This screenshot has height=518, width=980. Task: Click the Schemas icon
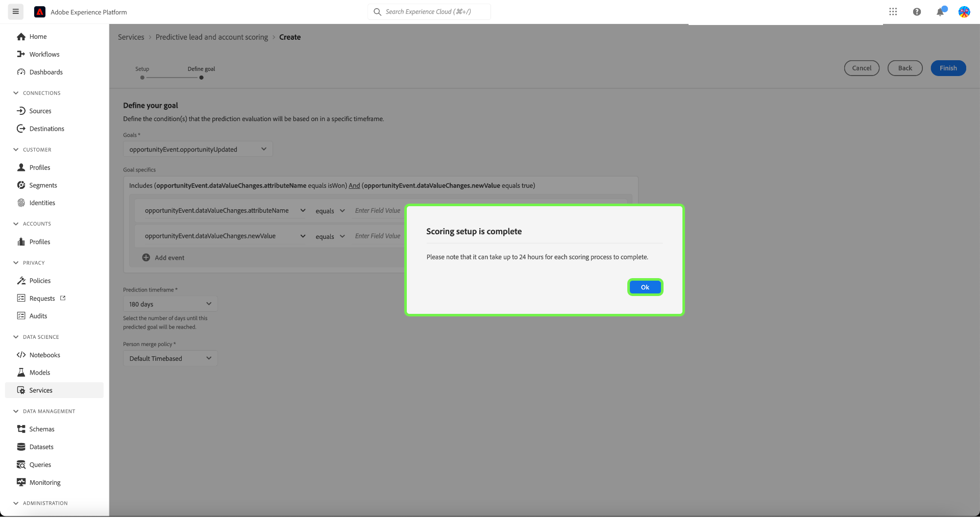click(x=21, y=429)
